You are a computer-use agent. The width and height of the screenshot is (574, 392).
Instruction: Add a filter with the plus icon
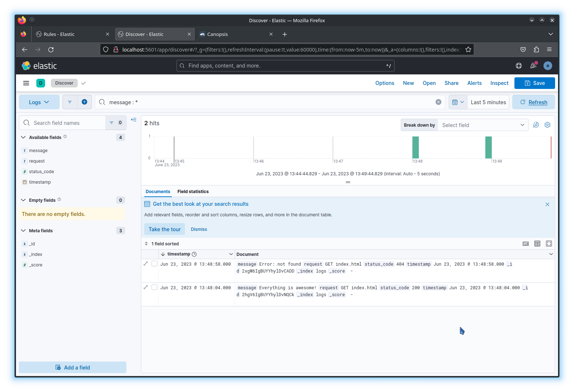click(84, 102)
